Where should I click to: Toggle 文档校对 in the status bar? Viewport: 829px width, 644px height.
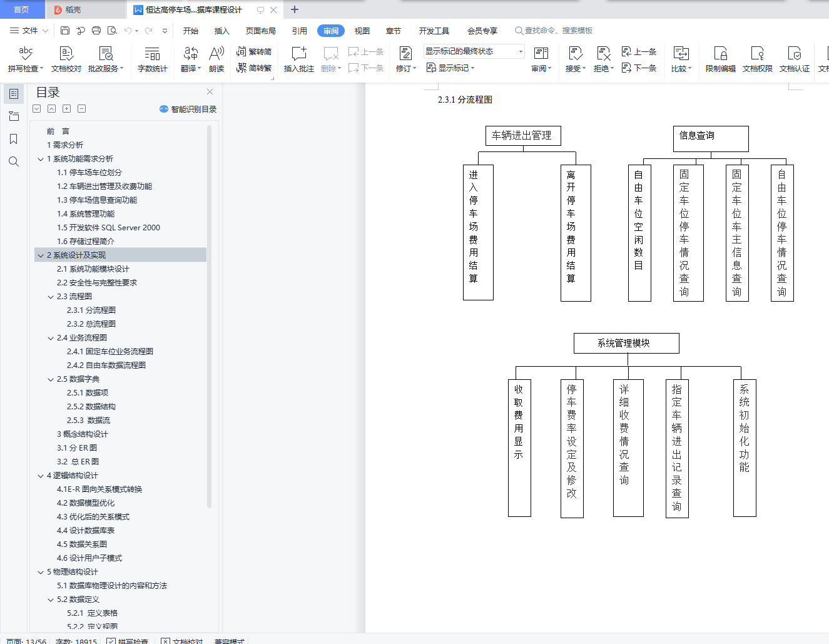coord(182,641)
